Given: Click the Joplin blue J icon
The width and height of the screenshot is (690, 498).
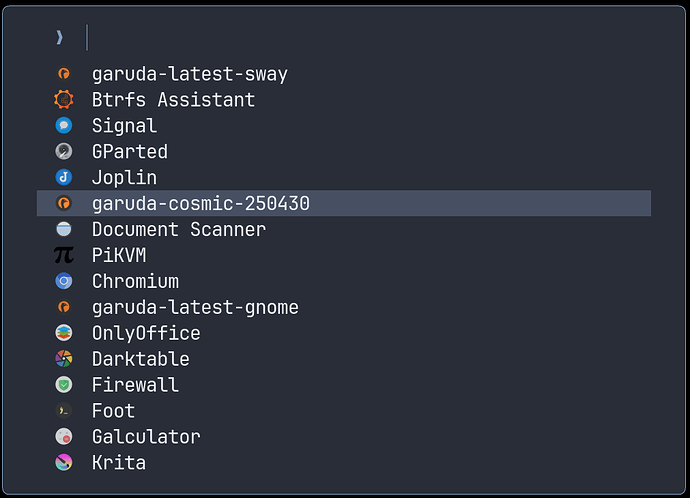Looking at the screenshot, I should click(x=64, y=177).
